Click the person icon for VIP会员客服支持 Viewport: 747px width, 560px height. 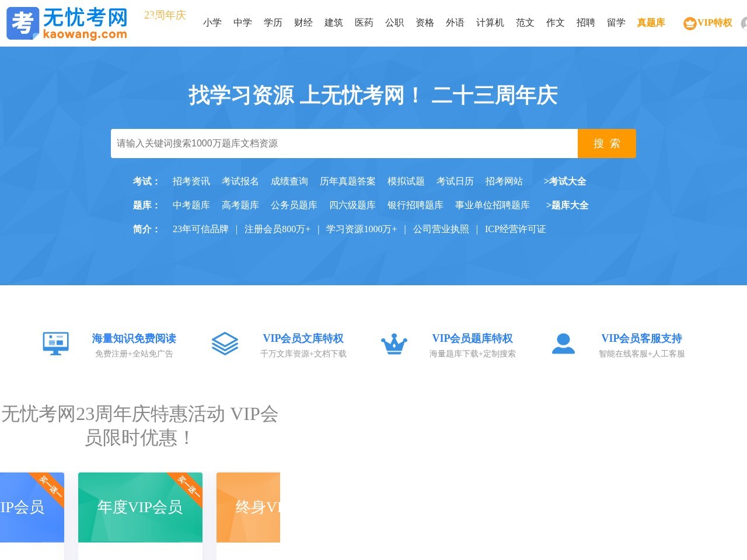pyautogui.click(x=563, y=344)
